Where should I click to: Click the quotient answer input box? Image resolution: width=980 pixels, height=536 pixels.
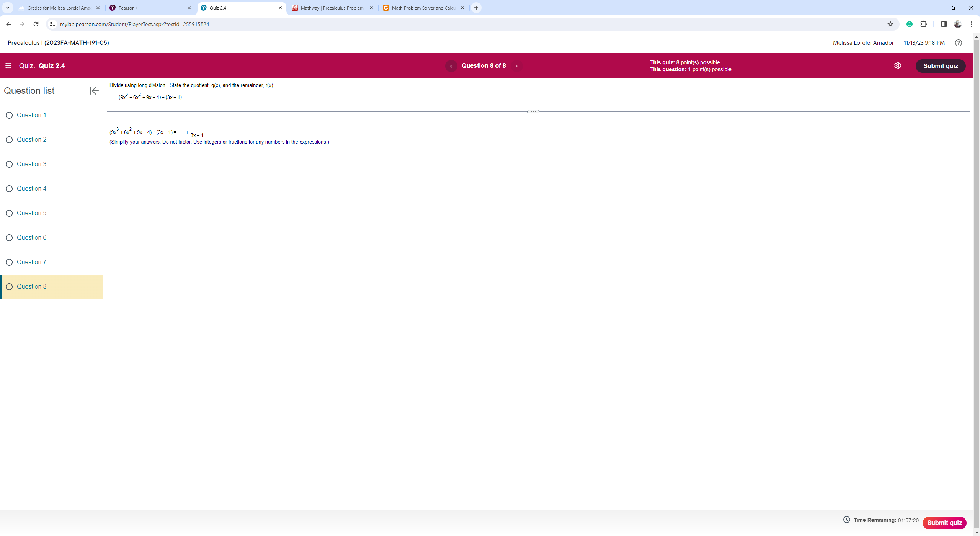(180, 132)
